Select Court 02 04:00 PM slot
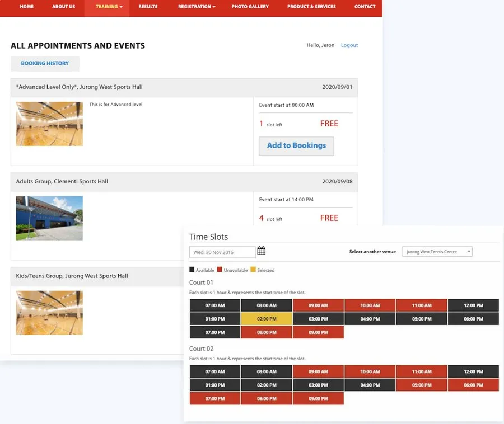This screenshot has width=504, height=424. (x=370, y=385)
